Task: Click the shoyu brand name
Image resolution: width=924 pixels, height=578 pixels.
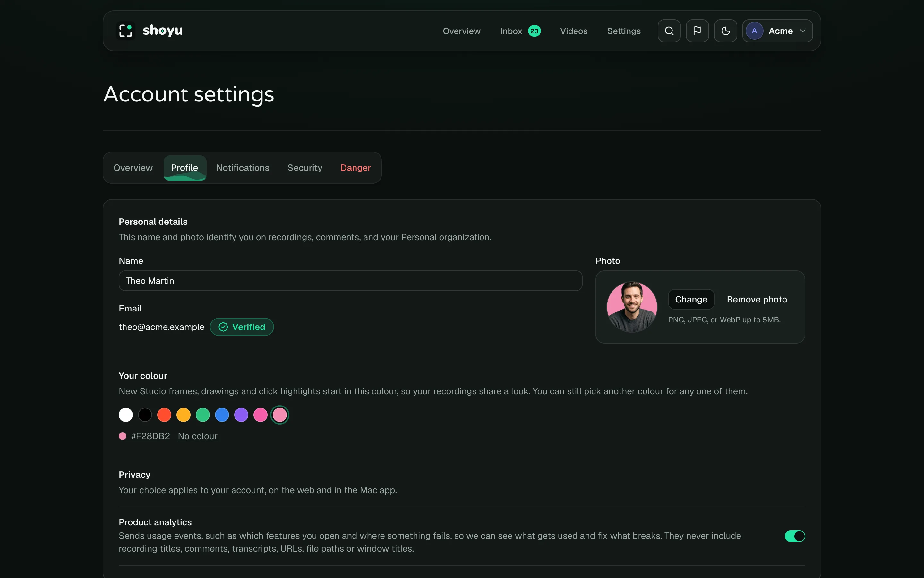Action: pos(163,30)
